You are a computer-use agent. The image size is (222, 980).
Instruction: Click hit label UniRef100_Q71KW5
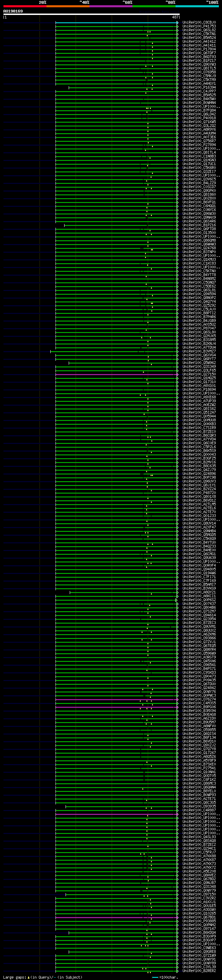pyautogui.click(x=199, y=122)
